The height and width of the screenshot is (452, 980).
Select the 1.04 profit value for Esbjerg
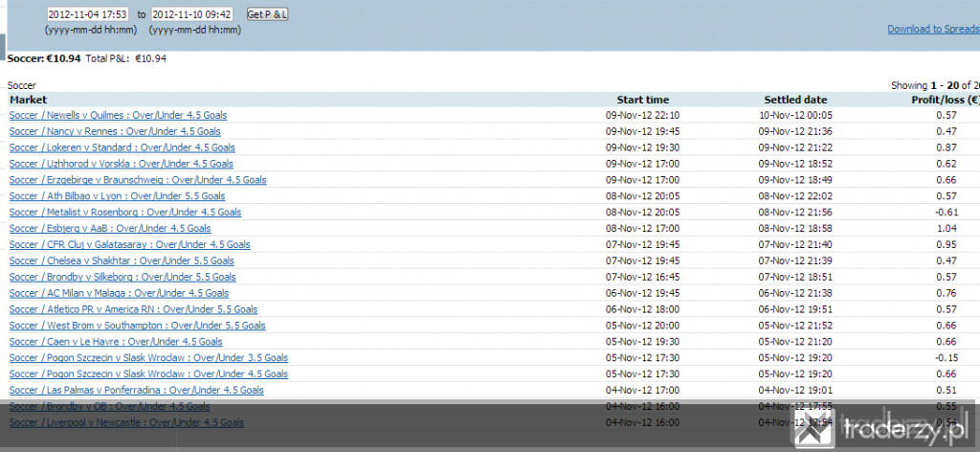pos(947,229)
